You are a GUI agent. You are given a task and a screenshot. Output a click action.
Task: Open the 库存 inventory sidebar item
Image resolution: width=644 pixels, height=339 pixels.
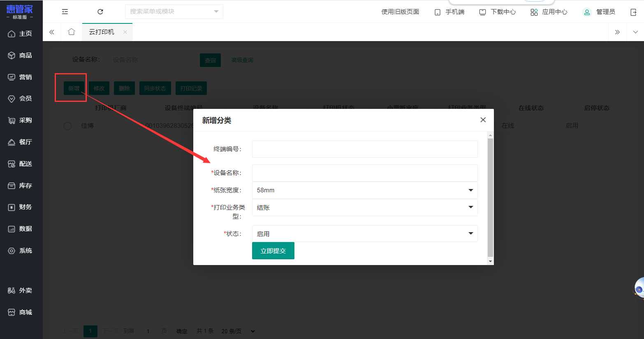[20, 186]
